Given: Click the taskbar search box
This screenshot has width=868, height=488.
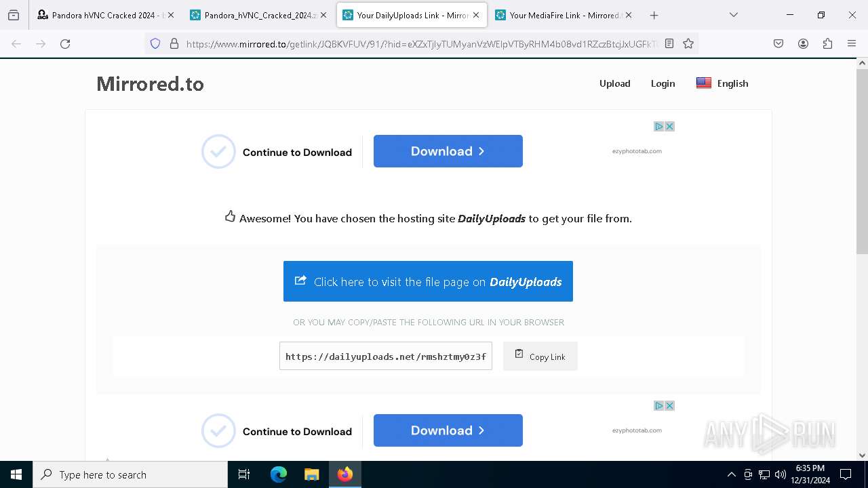Looking at the screenshot, I should tap(130, 474).
